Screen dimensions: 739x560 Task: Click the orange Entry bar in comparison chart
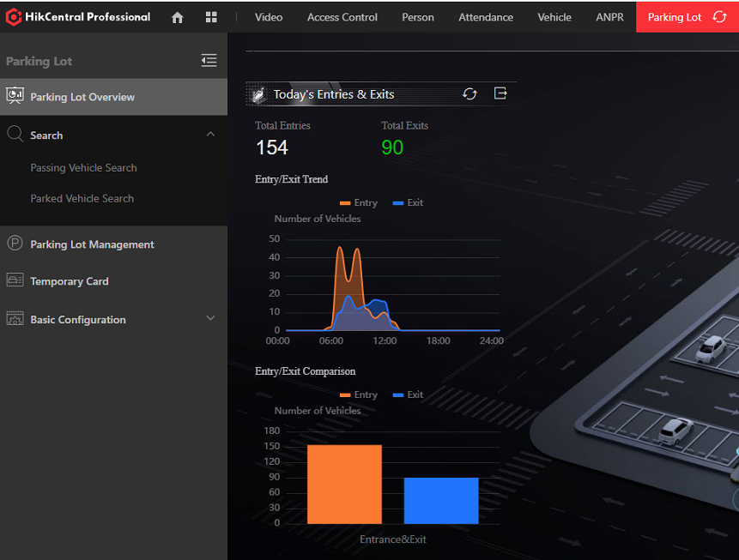click(344, 485)
